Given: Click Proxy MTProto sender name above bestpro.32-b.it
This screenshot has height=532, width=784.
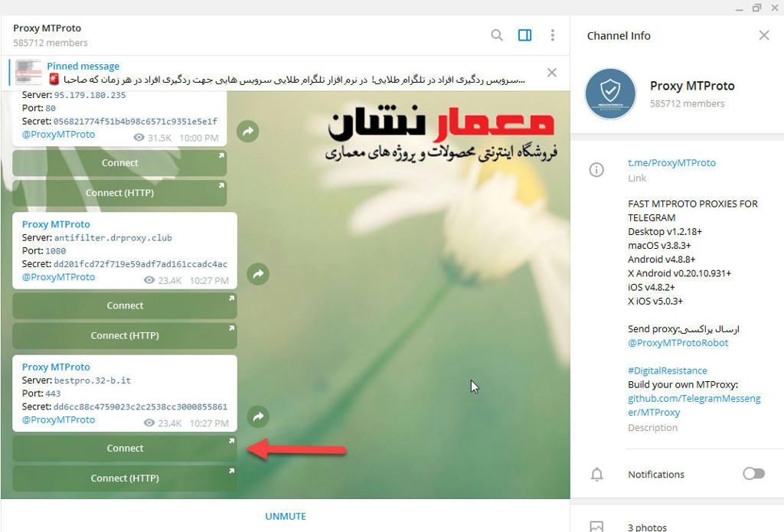Looking at the screenshot, I should point(56,367).
